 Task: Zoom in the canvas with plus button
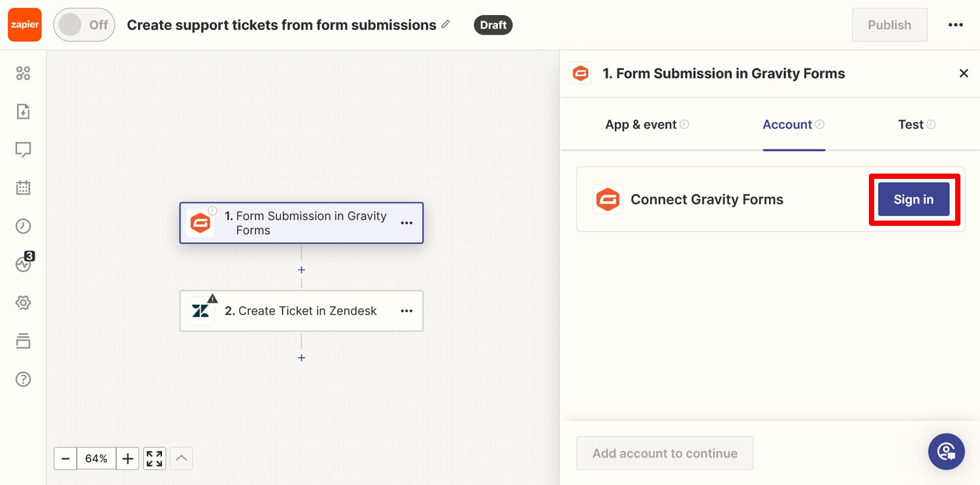(127, 459)
